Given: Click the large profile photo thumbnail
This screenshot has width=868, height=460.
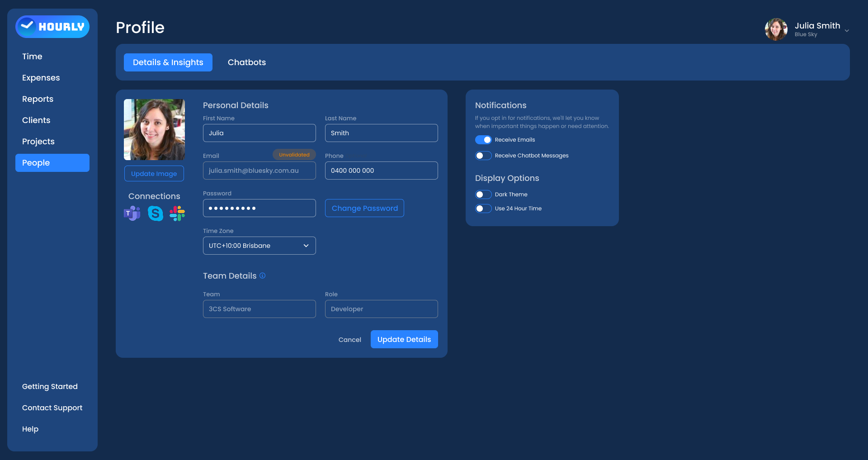Looking at the screenshot, I should click(x=154, y=129).
